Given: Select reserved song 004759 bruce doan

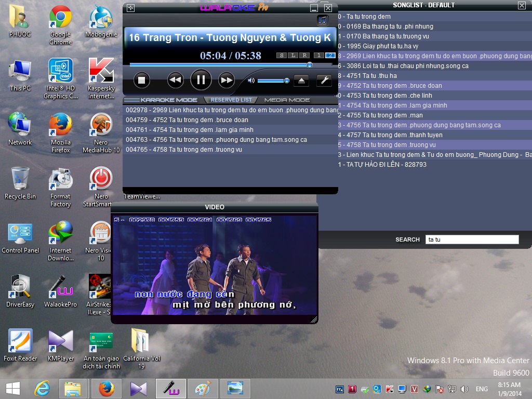Looking at the screenshot, I should 230,120.
